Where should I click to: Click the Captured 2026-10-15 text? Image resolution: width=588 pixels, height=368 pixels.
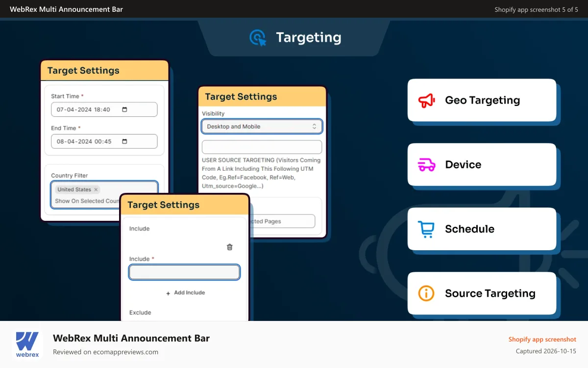pos(546,351)
